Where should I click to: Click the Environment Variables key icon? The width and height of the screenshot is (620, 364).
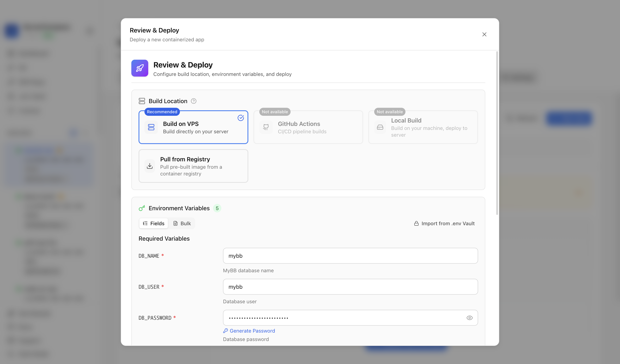142,208
